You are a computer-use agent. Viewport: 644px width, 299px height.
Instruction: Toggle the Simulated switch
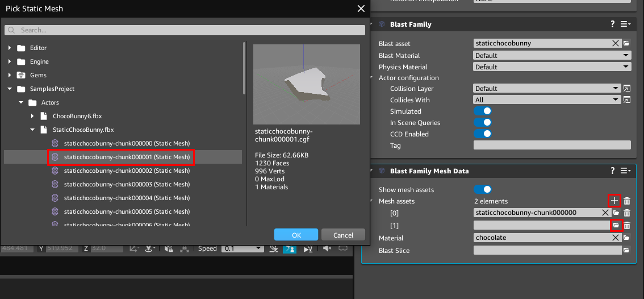483,111
